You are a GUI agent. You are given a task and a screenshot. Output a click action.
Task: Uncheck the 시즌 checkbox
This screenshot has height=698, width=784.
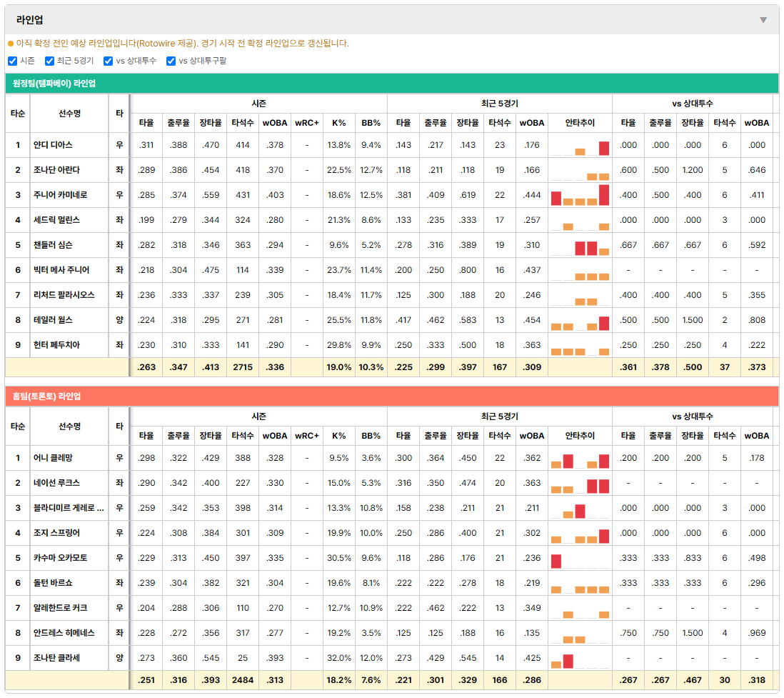[13, 61]
